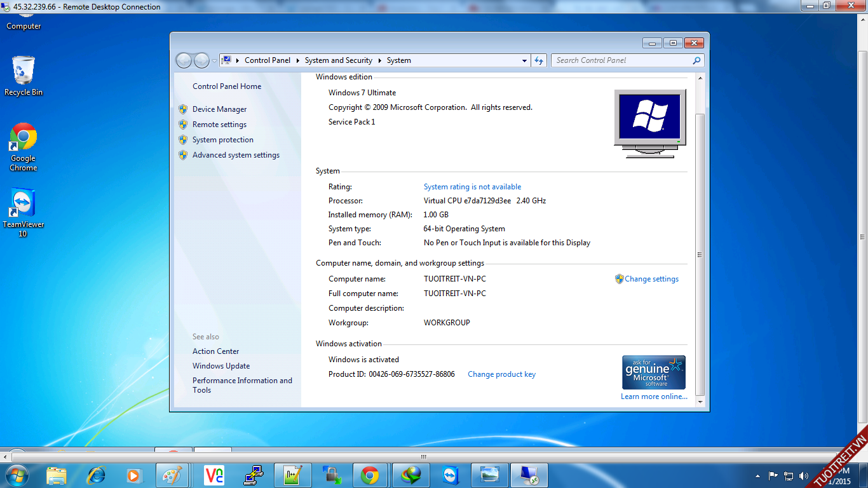Click the refresh button beside the address bar
This screenshot has height=488, width=868.
click(539, 60)
